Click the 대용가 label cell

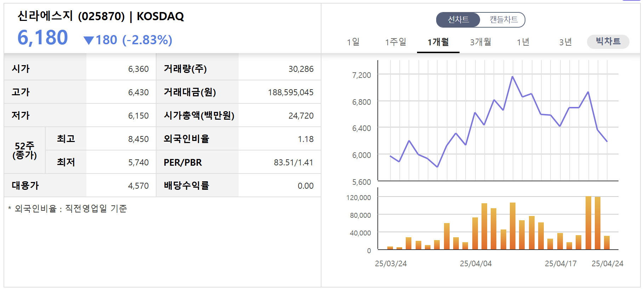click(45, 186)
